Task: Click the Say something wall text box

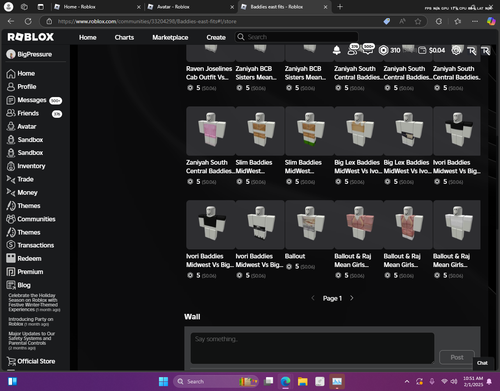Action: click(x=312, y=348)
